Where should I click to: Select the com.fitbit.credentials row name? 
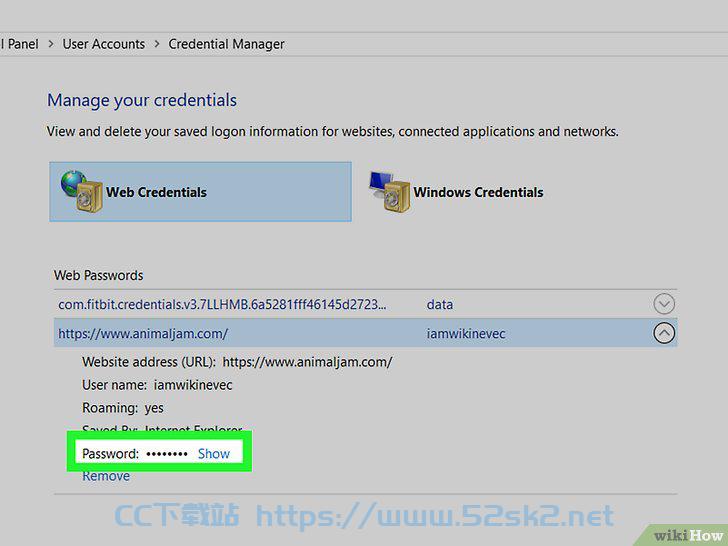click(x=222, y=305)
